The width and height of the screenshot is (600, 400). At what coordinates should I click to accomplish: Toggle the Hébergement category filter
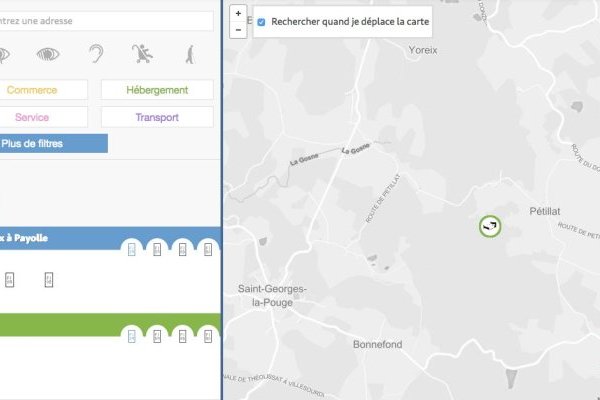(x=157, y=90)
